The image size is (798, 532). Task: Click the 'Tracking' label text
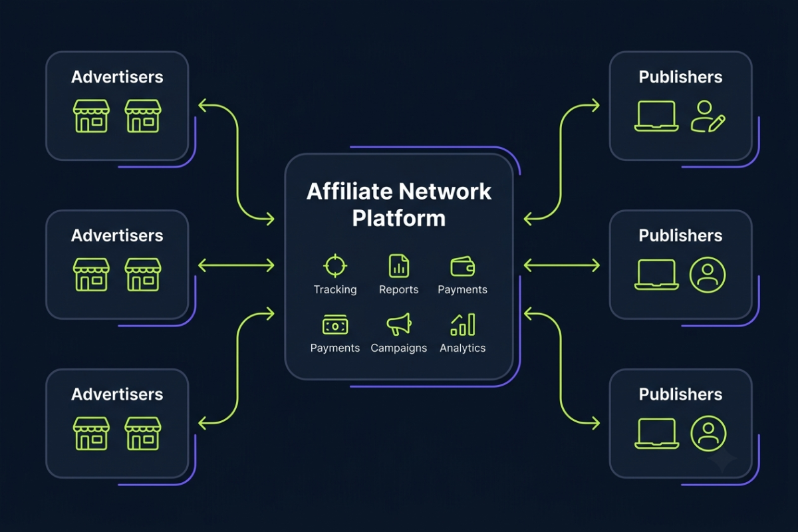[335, 290]
